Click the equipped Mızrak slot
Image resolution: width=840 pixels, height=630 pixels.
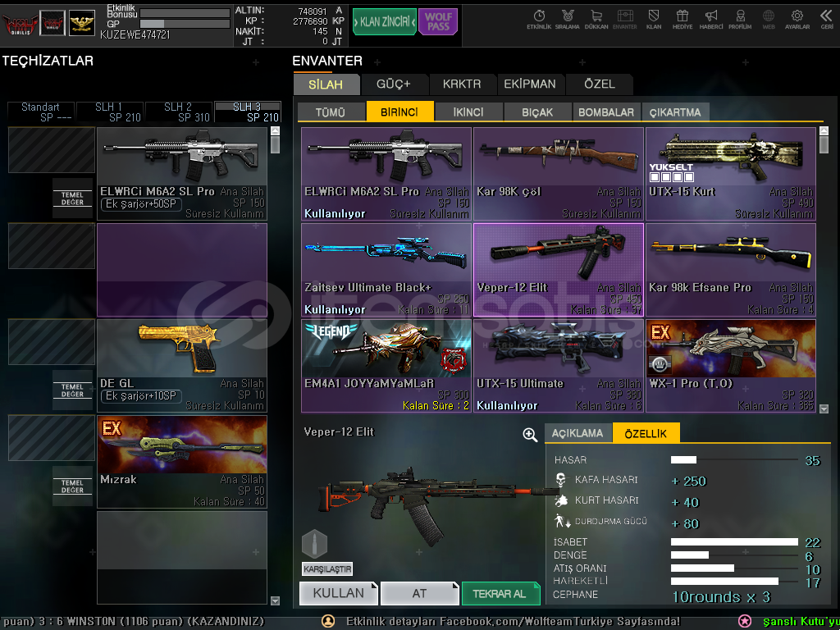[181, 462]
